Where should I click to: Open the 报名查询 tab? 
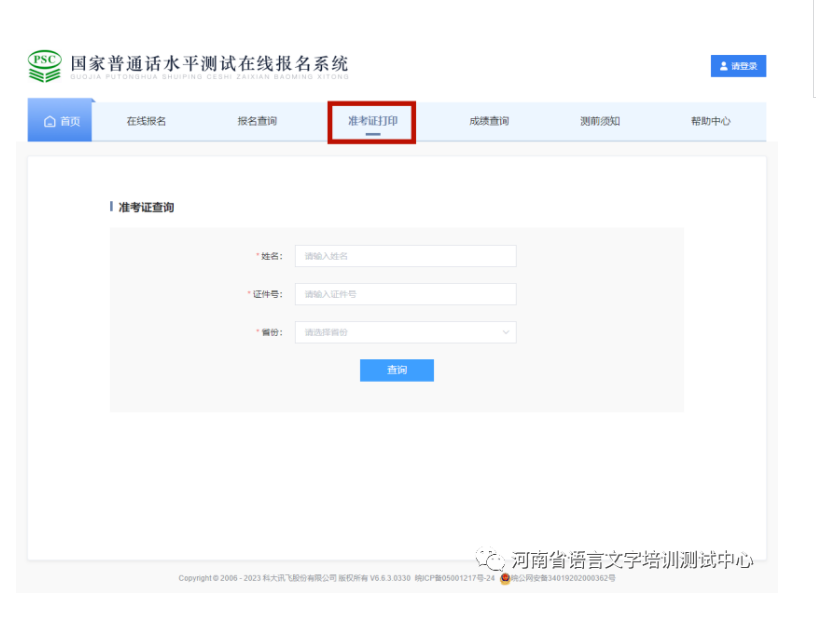click(x=257, y=121)
